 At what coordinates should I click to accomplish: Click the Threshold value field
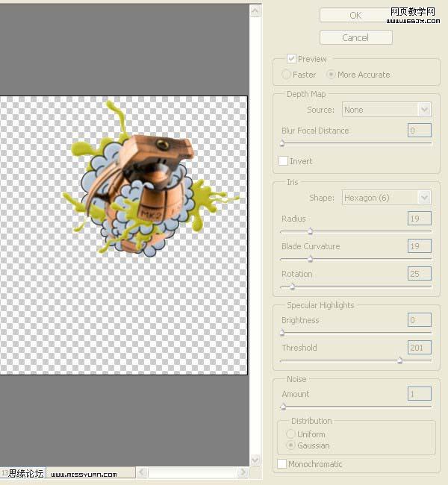tap(419, 348)
